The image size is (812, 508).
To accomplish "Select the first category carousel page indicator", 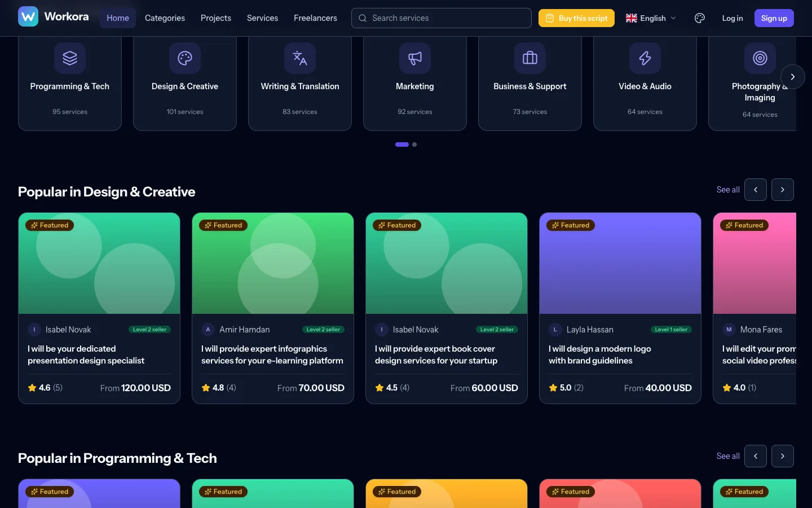I will [402, 144].
